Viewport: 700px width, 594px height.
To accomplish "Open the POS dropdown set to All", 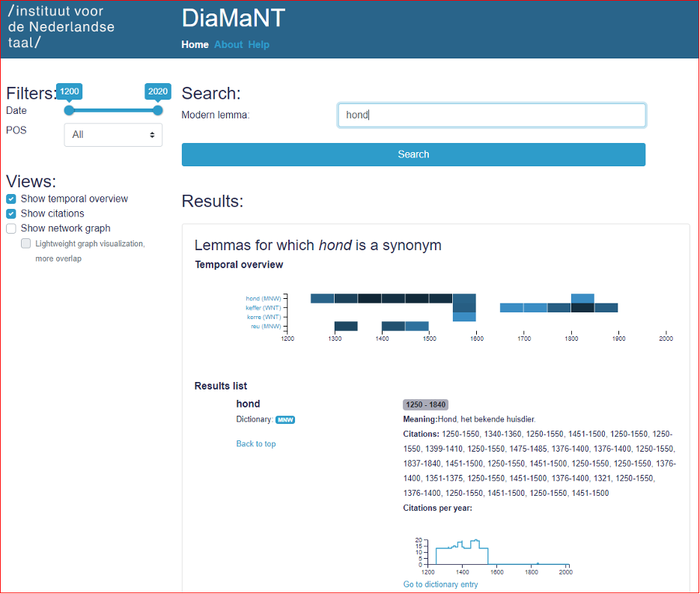I will pos(113,134).
